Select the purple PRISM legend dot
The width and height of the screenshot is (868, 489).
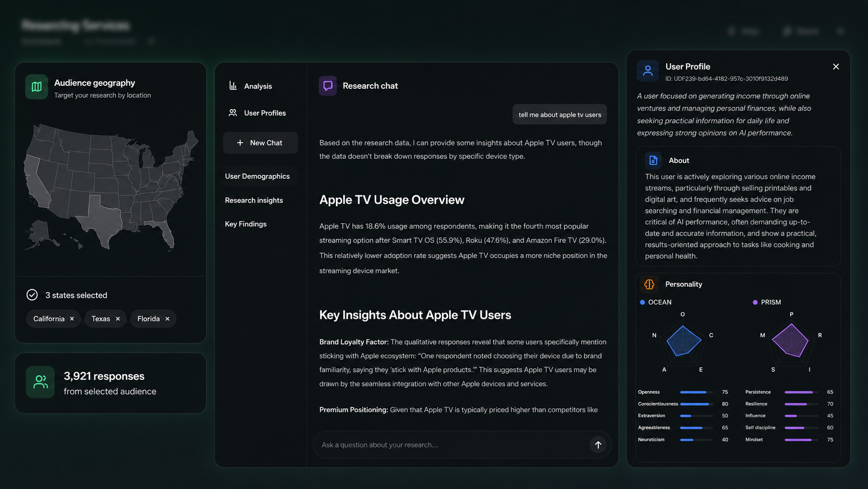click(x=755, y=302)
